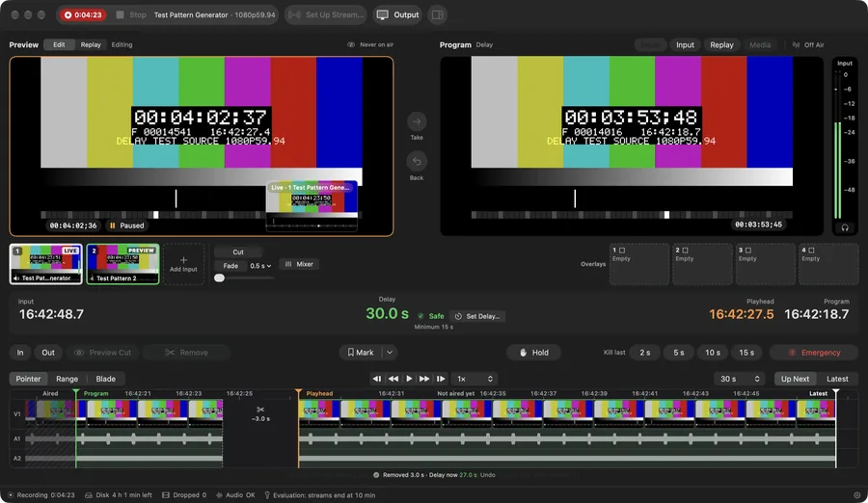868x503 pixels.
Task: Step back one frame
Action: pos(377,379)
